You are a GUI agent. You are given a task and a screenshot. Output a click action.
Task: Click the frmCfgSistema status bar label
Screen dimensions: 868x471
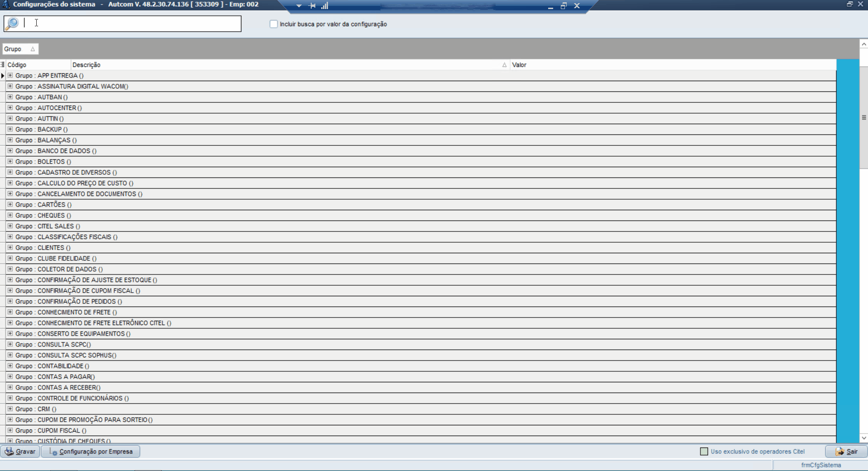[820, 465]
